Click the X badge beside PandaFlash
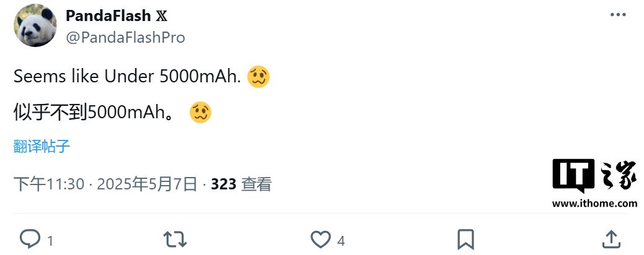This screenshot has width=644, height=255. pos(161,16)
